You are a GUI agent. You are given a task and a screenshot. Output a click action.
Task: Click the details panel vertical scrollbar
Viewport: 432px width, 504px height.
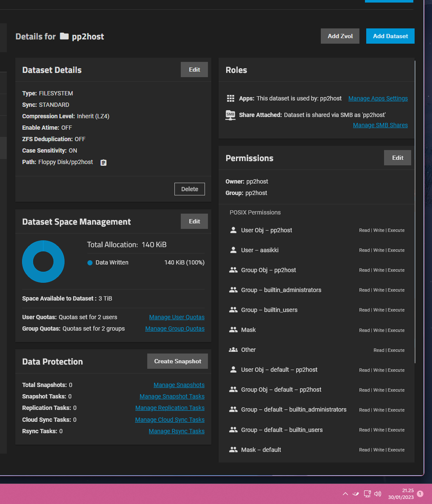click(415, 212)
